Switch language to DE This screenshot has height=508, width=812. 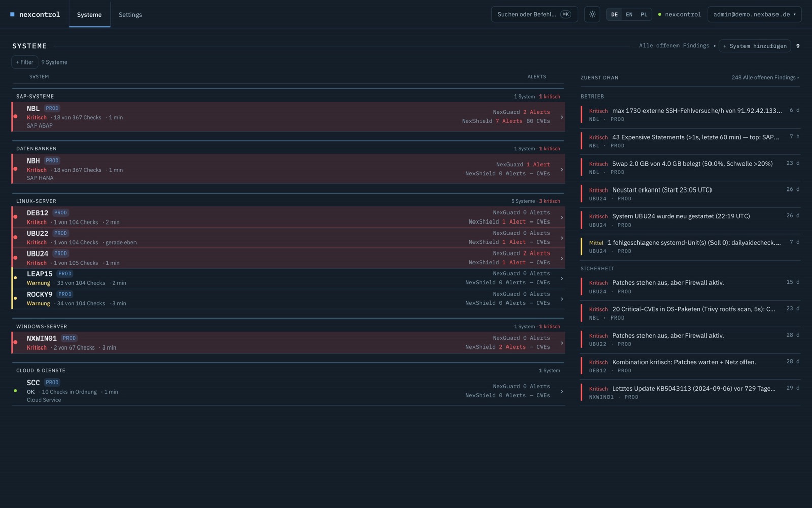click(614, 14)
